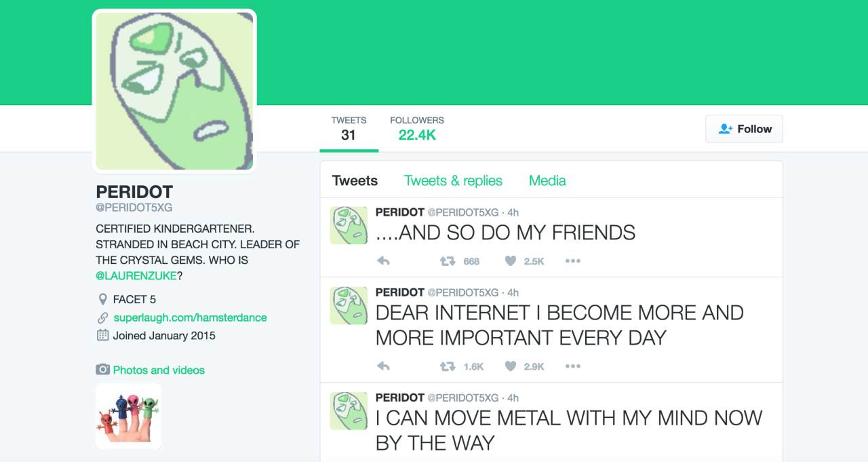Click the Tweets count of 31

tap(349, 128)
